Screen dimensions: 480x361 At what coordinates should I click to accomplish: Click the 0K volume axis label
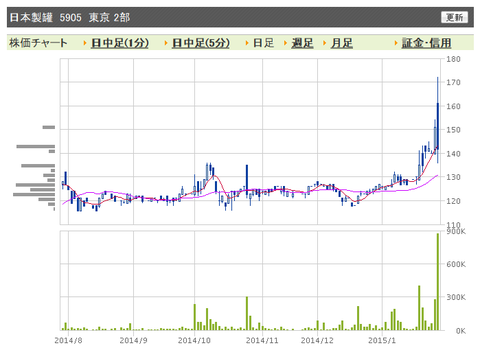(461, 331)
